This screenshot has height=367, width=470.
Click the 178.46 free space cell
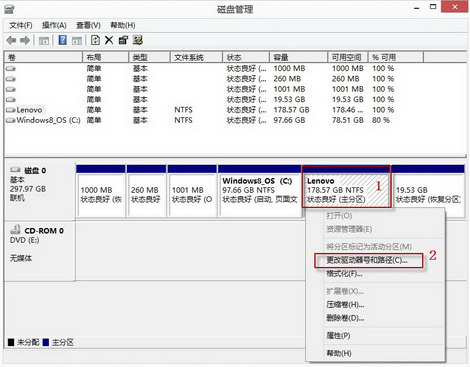[347, 110]
